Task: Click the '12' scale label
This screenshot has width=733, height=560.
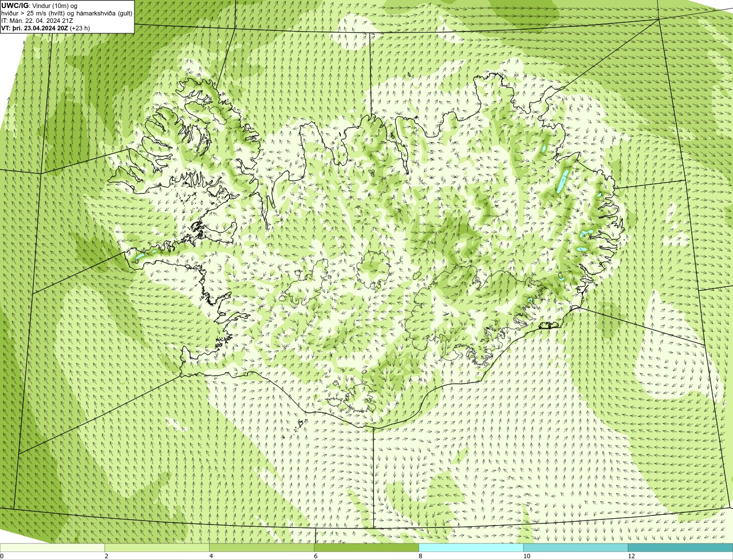Action: tap(631, 556)
